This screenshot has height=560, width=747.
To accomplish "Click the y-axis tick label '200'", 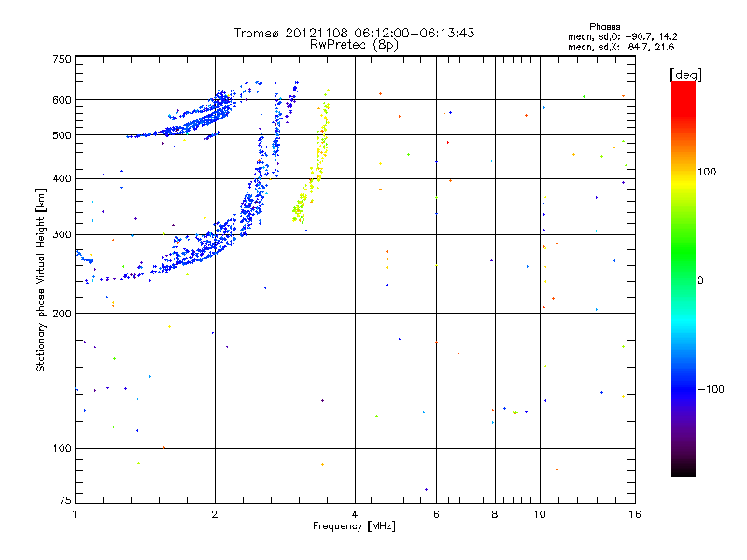I will (62, 314).
